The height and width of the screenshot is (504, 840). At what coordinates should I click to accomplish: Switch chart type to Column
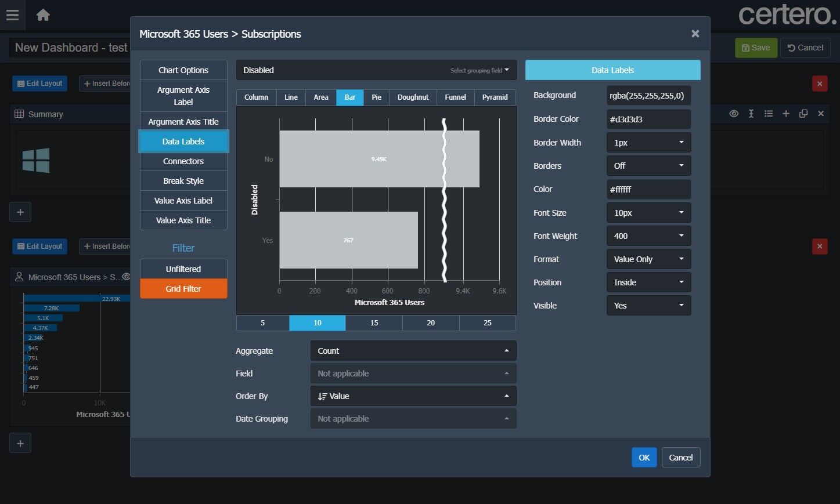click(x=257, y=97)
